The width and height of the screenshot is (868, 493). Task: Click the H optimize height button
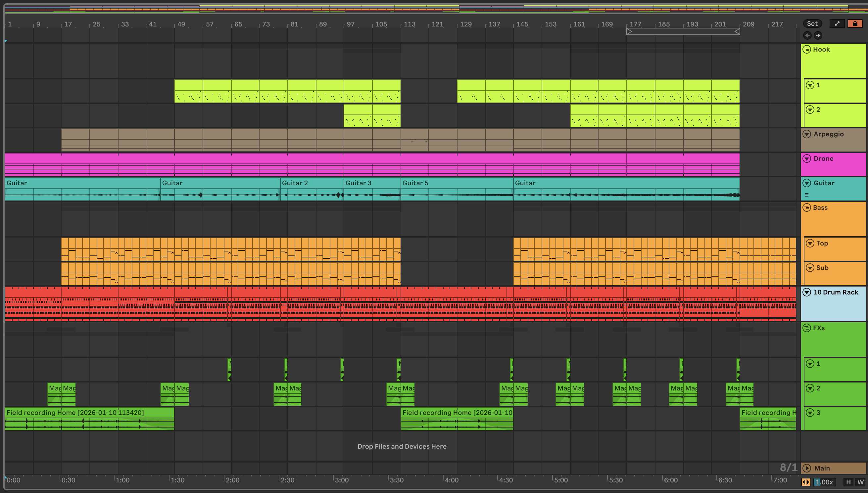pos(848,482)
